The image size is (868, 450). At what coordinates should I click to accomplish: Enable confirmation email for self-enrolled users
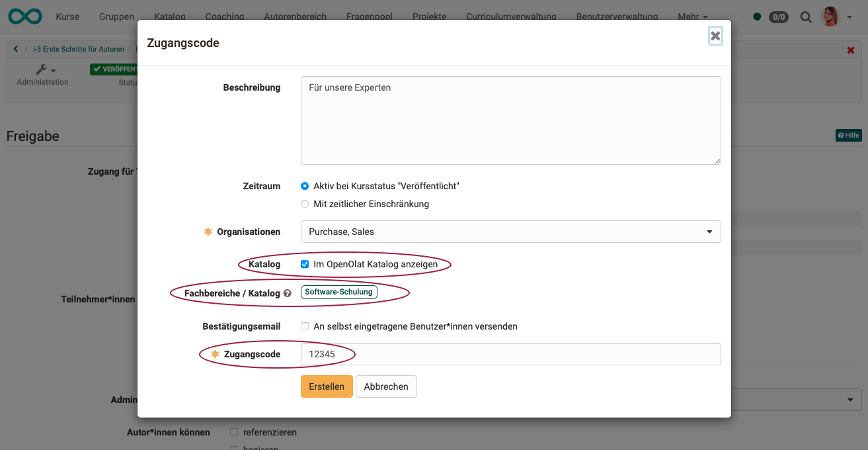click(x=305, y=326)
